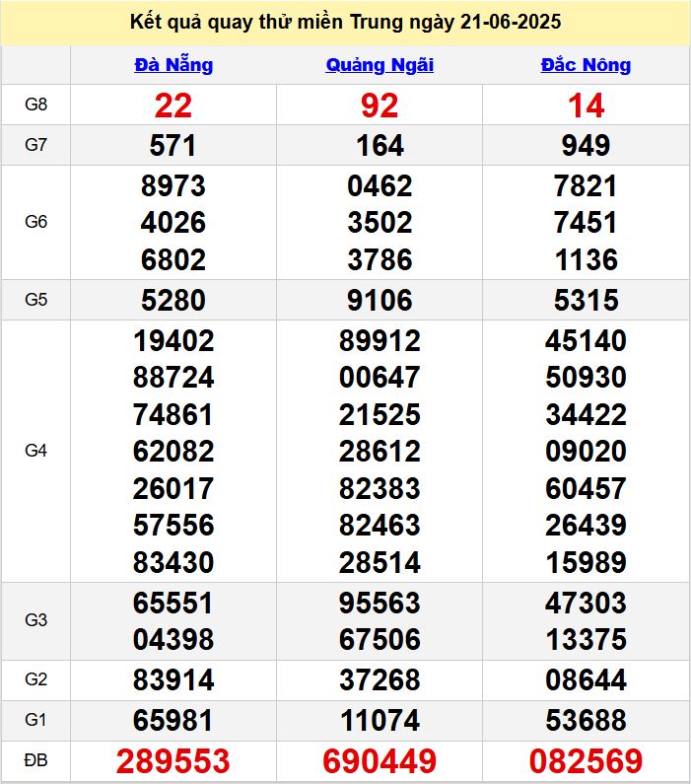The height and width of the screenshot is (784, 691).
Task: Select G6 number 0462
Action: pos(380,186)
